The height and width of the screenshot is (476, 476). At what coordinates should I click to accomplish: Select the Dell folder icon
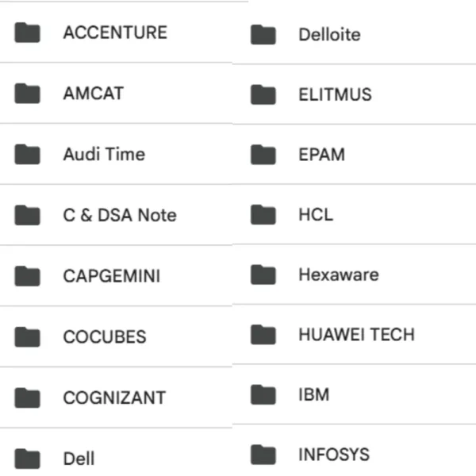tap(28, 459)
